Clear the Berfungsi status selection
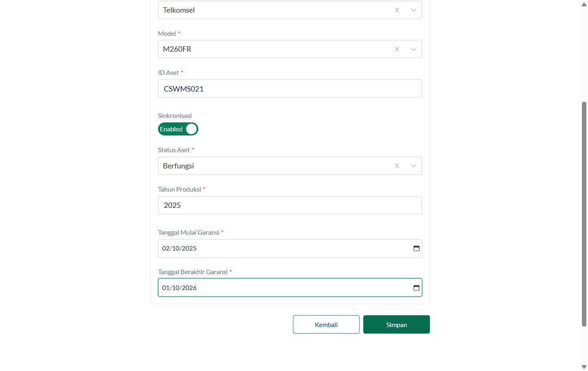The width and height of the screenshot is (588, 371). (x=397, y=166)
